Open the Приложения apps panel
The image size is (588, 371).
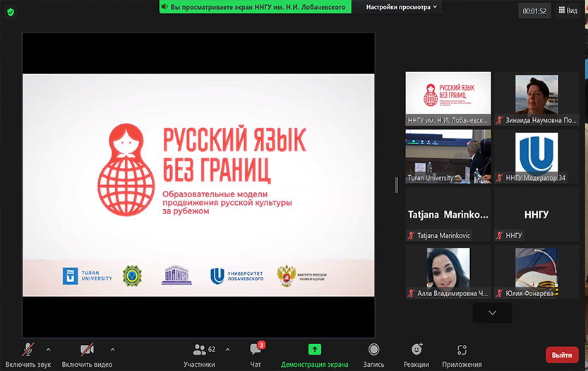[x=462, y=354]
